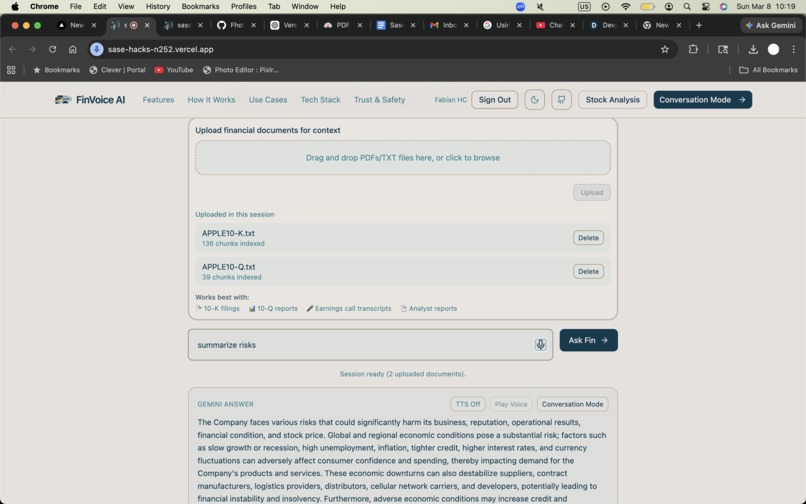Click the Upload button

tap(592, 192)
